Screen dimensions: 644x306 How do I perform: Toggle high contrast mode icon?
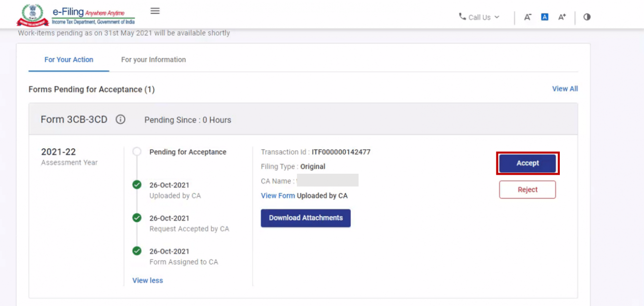click(587, 17)
